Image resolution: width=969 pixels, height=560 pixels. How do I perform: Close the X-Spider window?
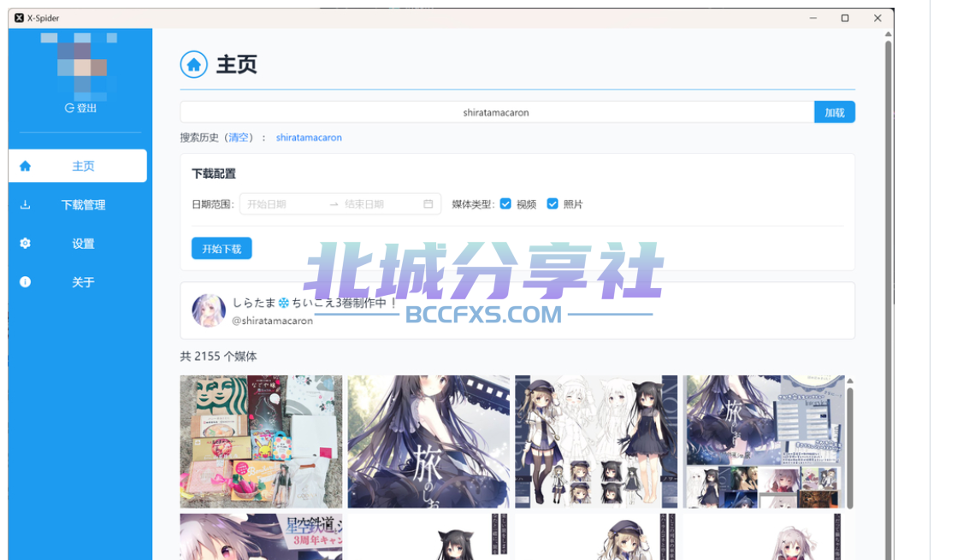(877, 18)
